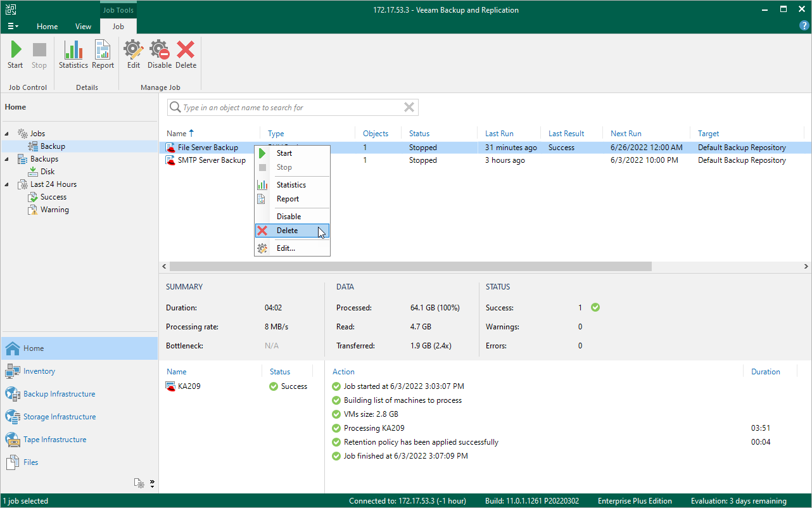This screenshot has width=812, height=508.
Task: Open the Backup Infrastructure view
Action: tap(59, 394)
